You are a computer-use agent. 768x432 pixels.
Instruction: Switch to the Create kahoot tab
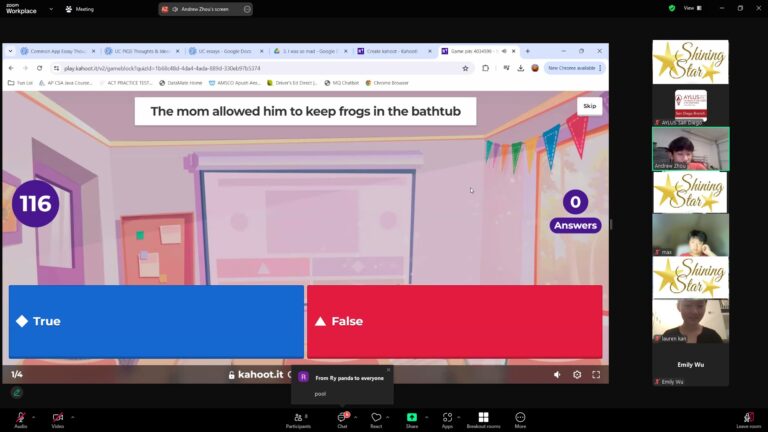(395, 51)
